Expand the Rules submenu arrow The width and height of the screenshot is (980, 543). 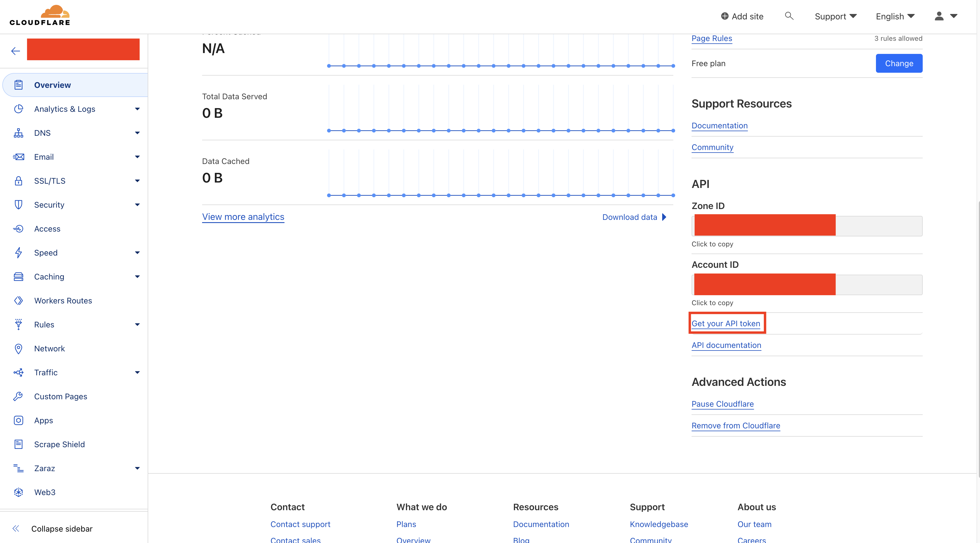pyautogui.click(x=137, y=325)
